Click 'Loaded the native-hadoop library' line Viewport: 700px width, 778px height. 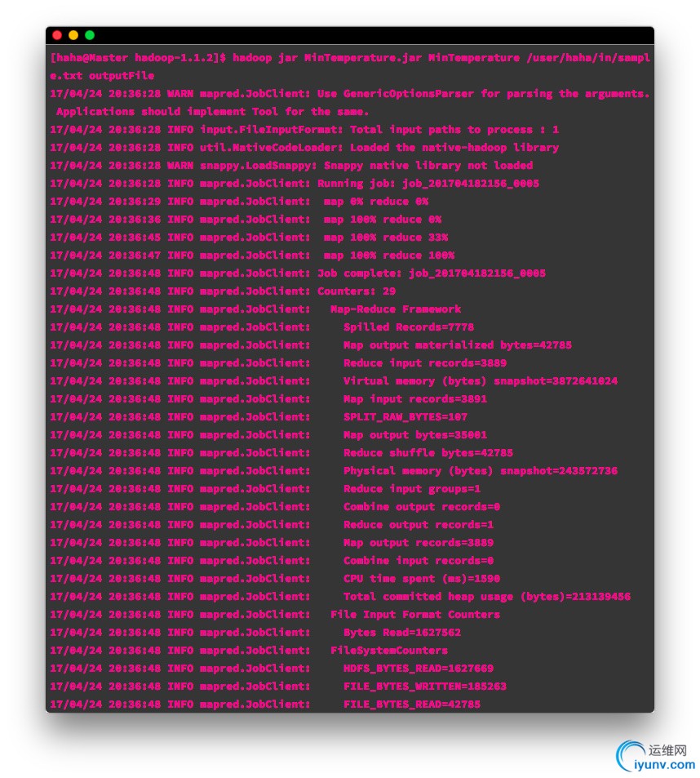coord(304,148)
